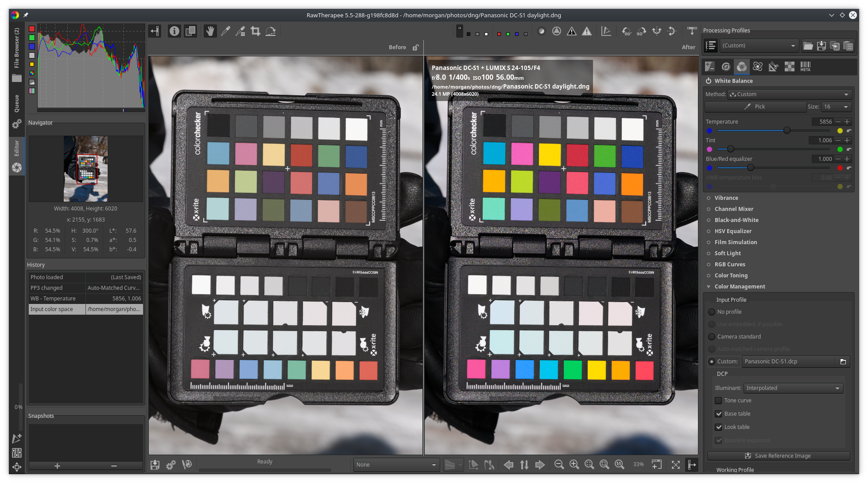This screenshot has height=483, width=868.
Task: Rotate the image 90 degrees left
Action: (x=627, y=31)
